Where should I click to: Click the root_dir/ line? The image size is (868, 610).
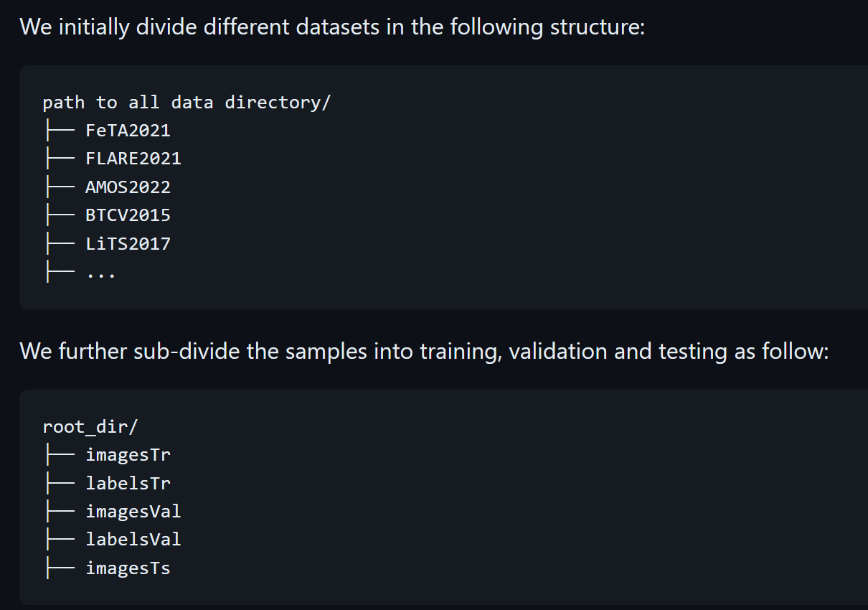(x=90, y=427)
